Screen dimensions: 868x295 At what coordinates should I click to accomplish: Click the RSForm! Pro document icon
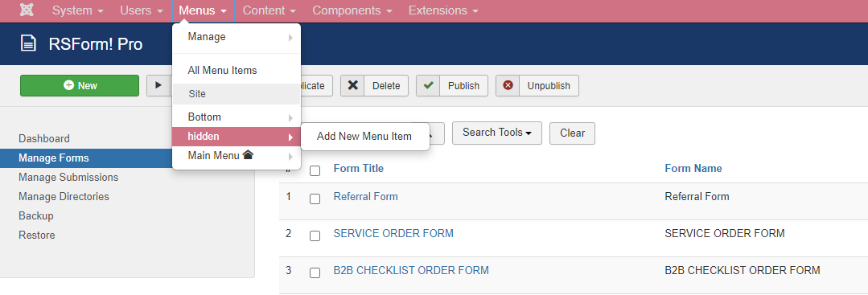click(x=29, y=43)
